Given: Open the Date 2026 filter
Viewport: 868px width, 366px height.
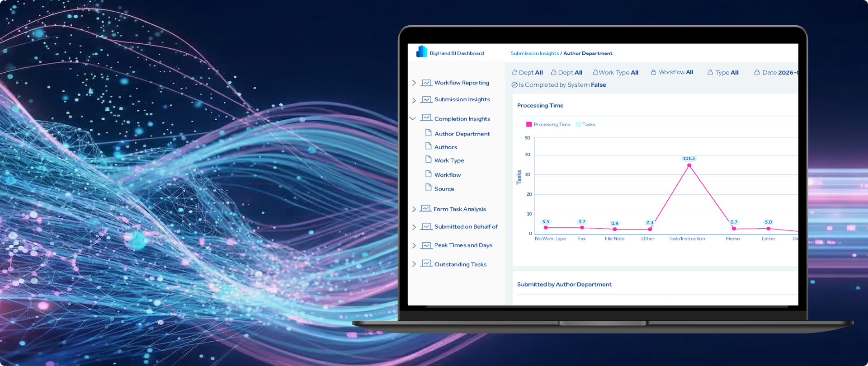Looking at the screenshot, I should (x=776, y=72).
